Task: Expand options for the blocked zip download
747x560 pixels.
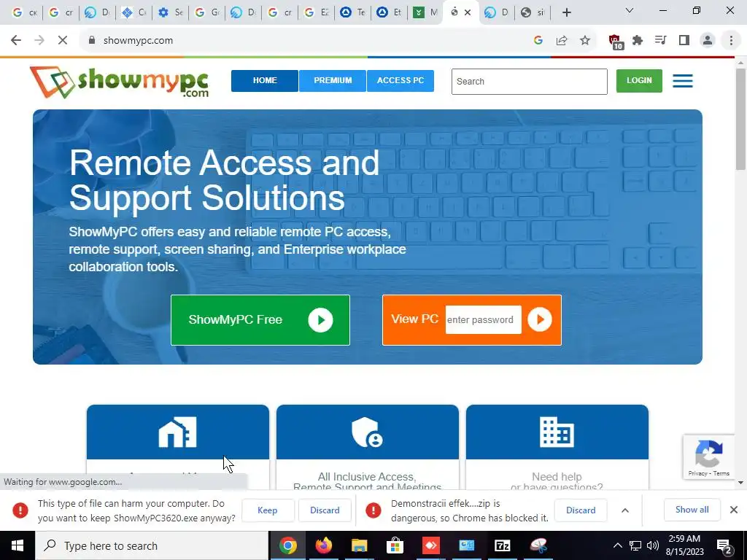Action: click(x=625, y=510)
